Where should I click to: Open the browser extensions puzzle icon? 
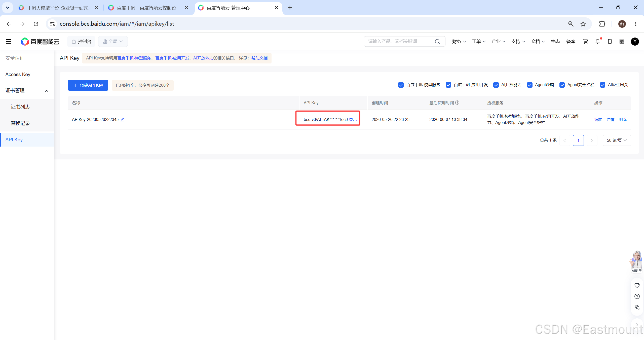(x=602, y=24)
